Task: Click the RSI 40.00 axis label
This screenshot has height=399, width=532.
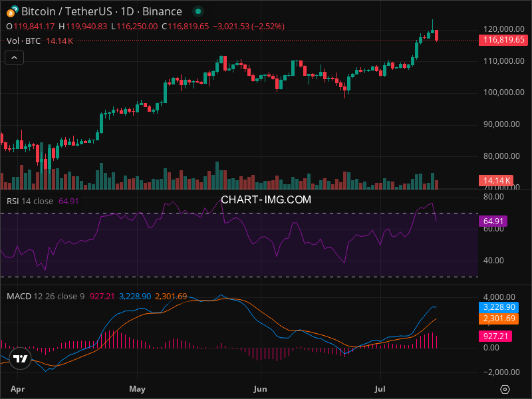Action: point(493,261)
